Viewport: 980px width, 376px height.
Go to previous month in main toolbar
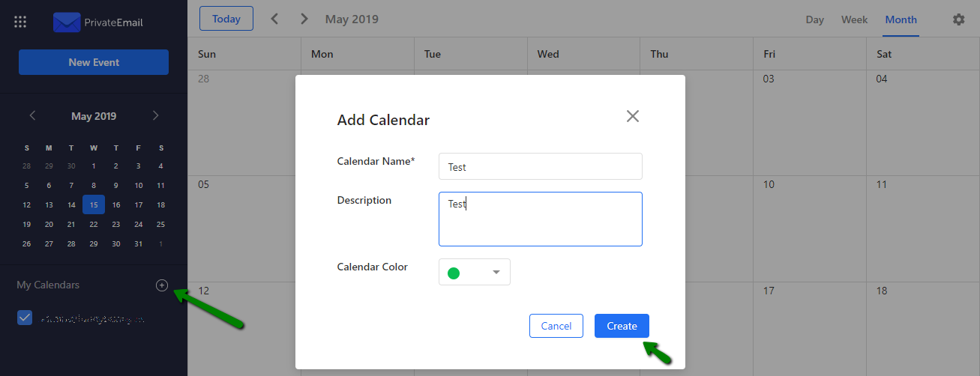[x=274, y=19]
